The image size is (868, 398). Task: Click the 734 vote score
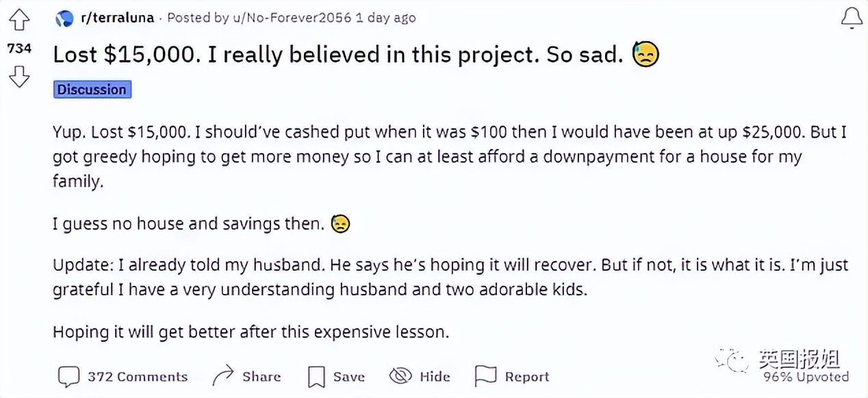click(19, 49)
